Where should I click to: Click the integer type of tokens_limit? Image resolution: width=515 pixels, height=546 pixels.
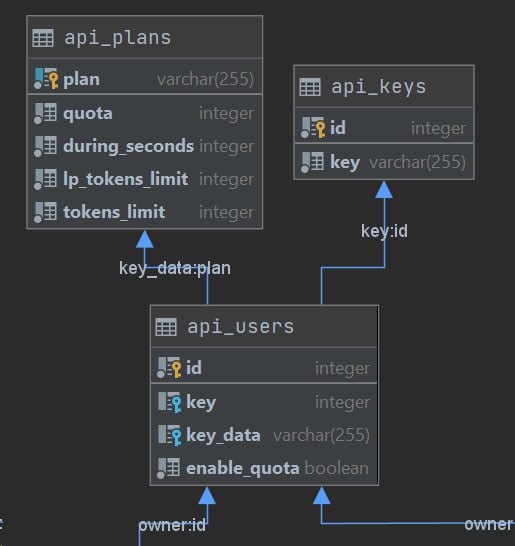tap(226, 212)
